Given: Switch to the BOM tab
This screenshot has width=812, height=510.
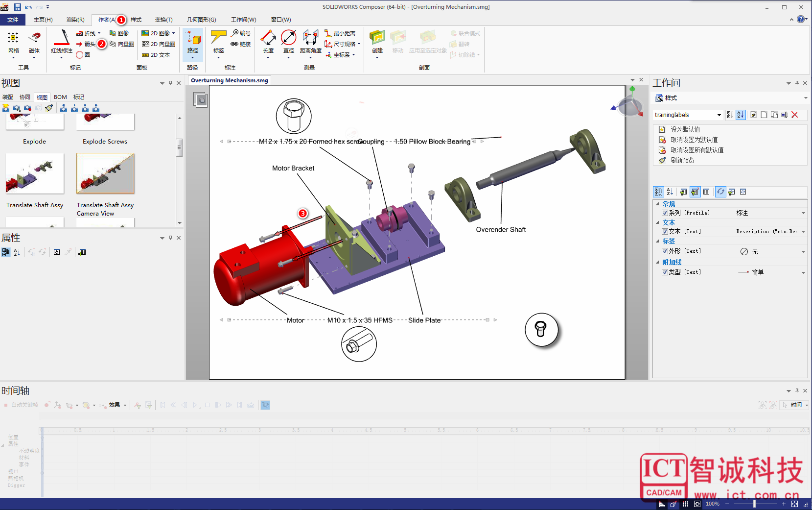Looking at the screenshot, I should click(60, 97).
